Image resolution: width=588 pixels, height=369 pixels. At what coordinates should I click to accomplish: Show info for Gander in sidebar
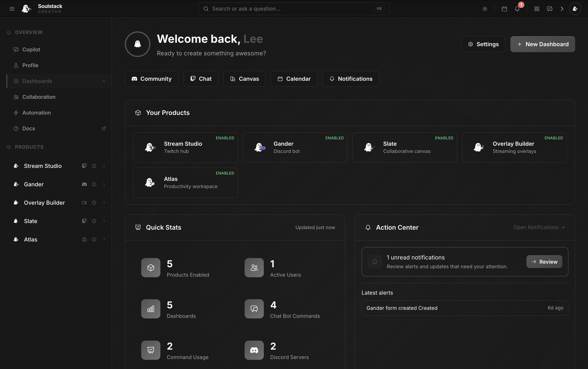pos(94,184)
